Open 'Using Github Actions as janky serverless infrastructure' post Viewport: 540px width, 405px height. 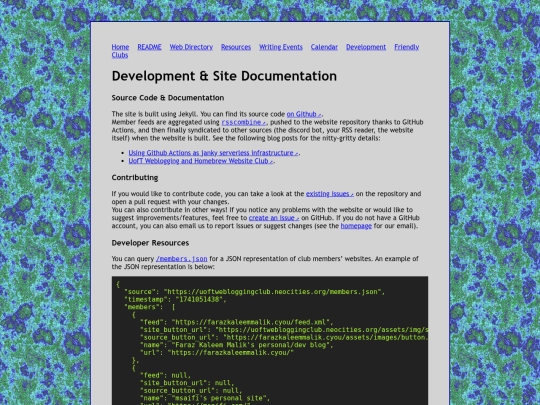click(213, 153)
